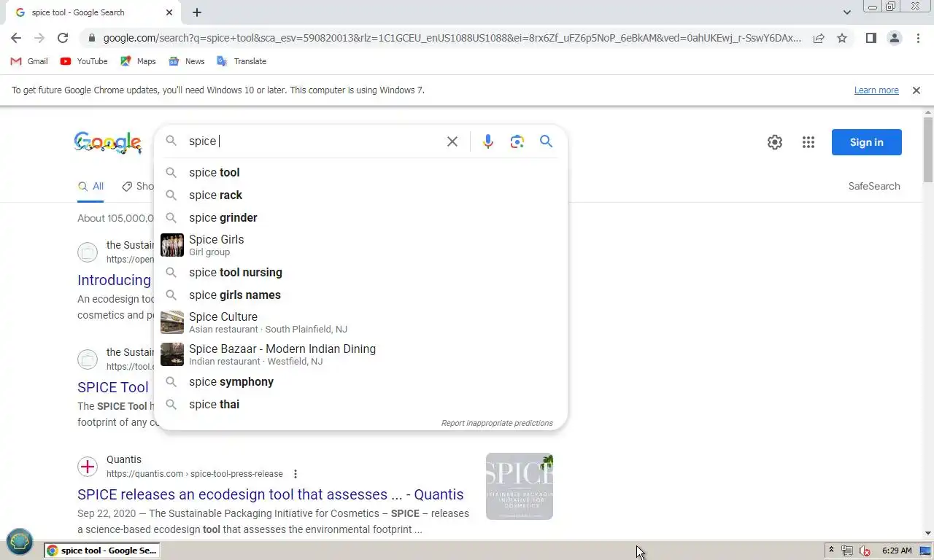This screenshot has height=560, width=934.
Task: Open Maps bookmark
Action: [139, 61]
